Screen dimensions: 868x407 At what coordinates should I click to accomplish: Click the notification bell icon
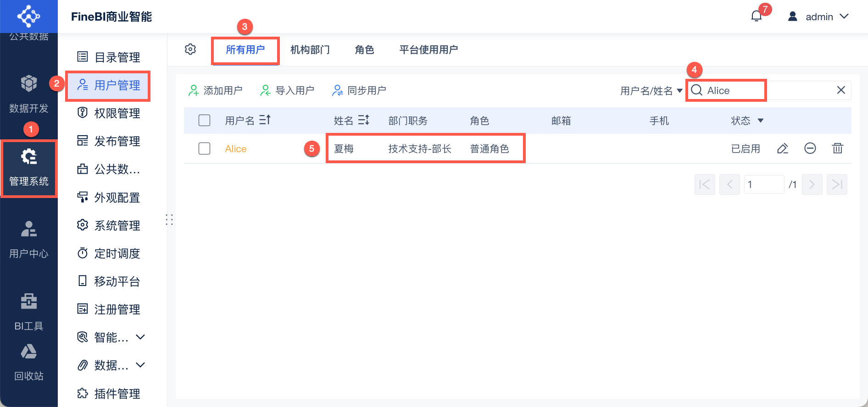[x=756, y=16]
